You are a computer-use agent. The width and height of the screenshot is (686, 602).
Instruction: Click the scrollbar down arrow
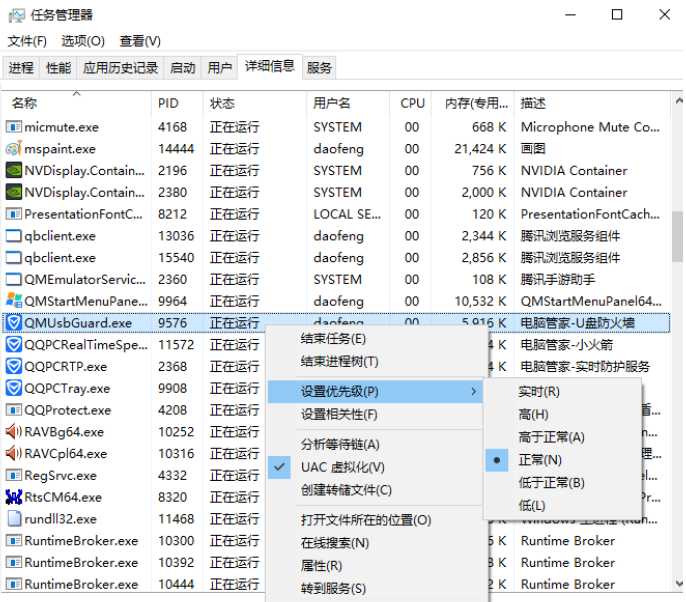[x=678, y=583]
